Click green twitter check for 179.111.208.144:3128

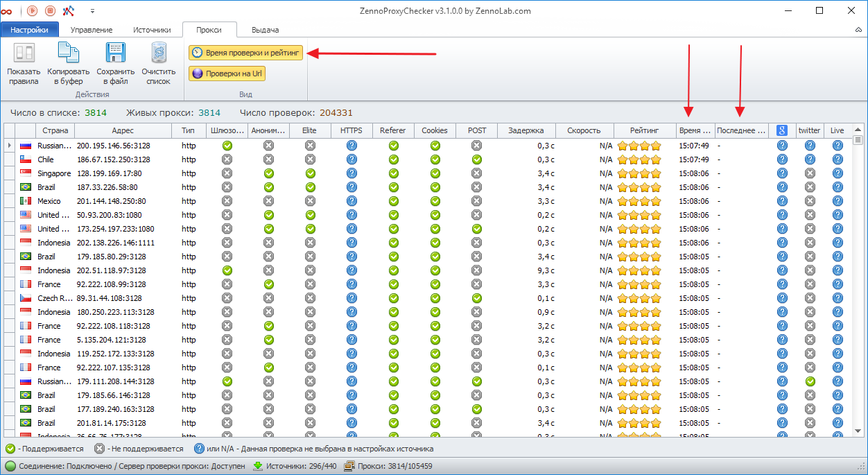(x=810, y=381)
